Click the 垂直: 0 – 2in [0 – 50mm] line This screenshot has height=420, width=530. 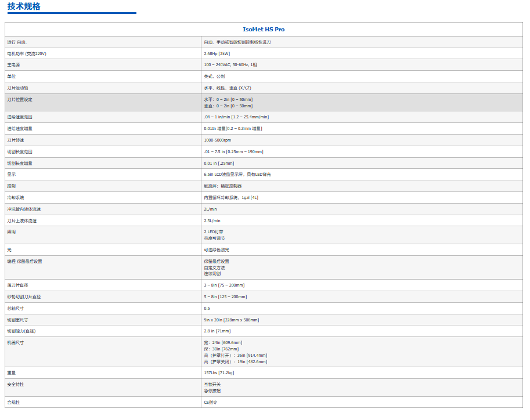pyautogui.click(x=229, y=106)
